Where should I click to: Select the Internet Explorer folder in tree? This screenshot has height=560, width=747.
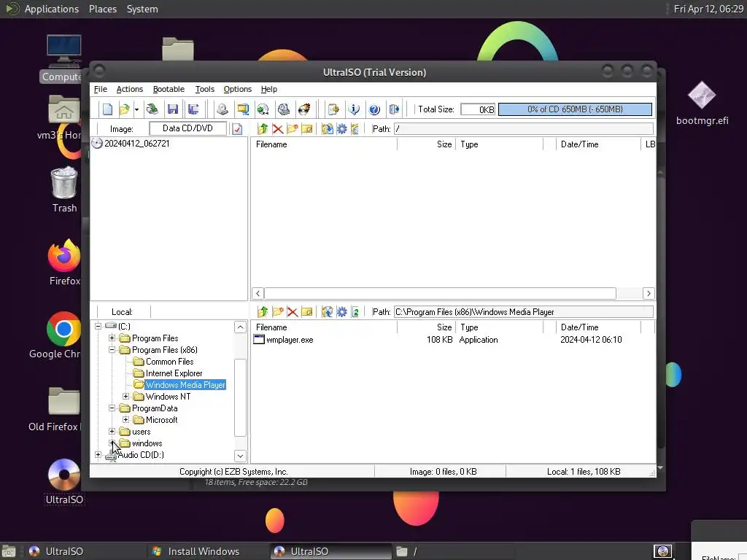[174, 373]
